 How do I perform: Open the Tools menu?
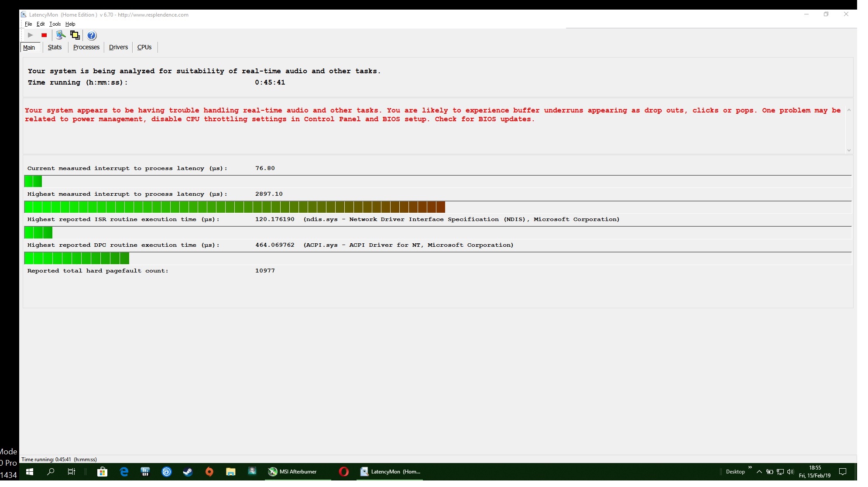55,24
